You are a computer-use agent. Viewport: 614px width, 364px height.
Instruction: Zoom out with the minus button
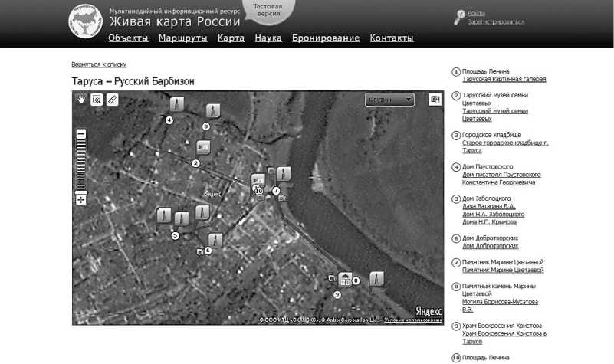(x=81, y=134)
